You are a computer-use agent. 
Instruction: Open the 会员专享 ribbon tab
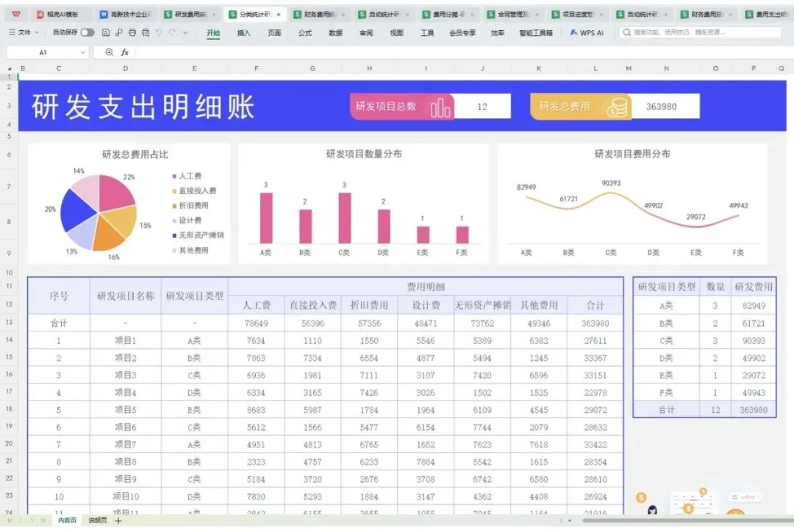point(462,33)
